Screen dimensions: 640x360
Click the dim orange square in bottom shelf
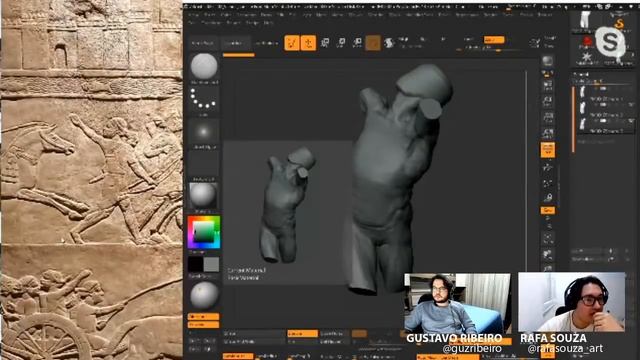click(x=359, y=334)
